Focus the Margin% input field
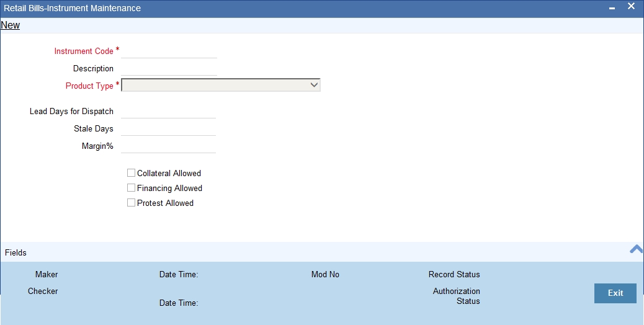 coord(168,146)
